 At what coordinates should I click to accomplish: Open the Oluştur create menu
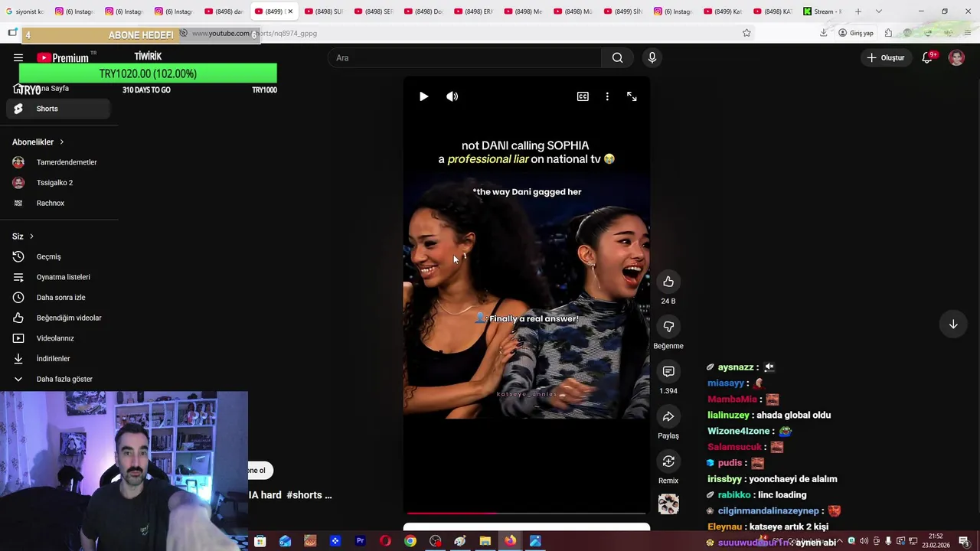(x=886, y=57)
